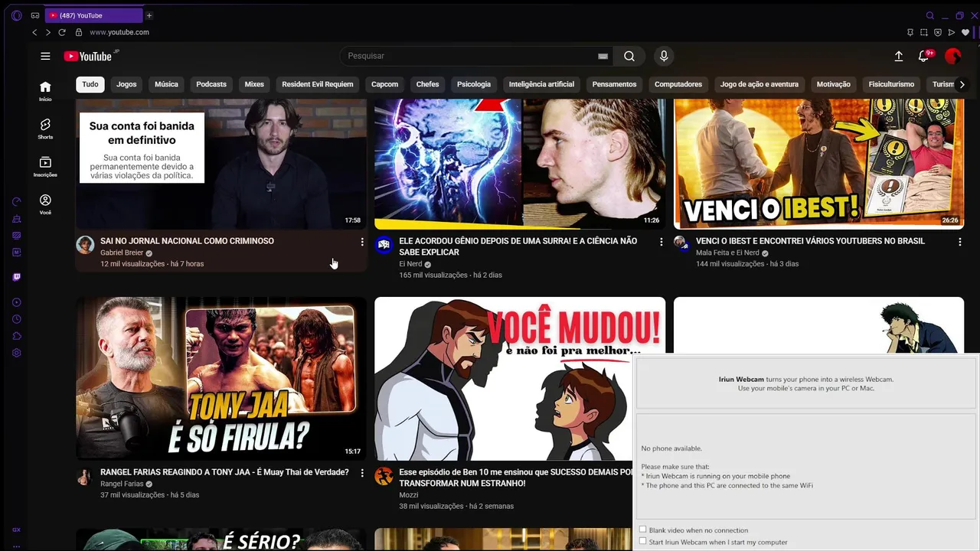Click the heart bookmark icon in the address bar
This screenshot has width=980, height=551.
click(965, 32)
